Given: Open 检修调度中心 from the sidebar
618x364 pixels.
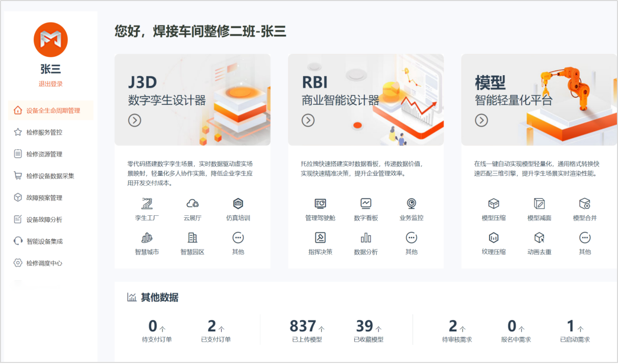Looking at the screenshot, I should (x=44, y=263).
